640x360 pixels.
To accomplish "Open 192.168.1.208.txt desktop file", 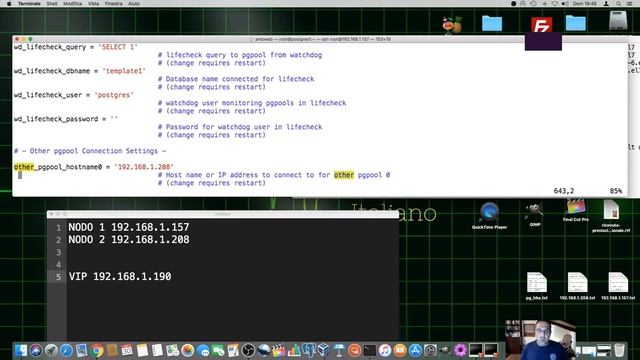I will [x=577, y=286].
